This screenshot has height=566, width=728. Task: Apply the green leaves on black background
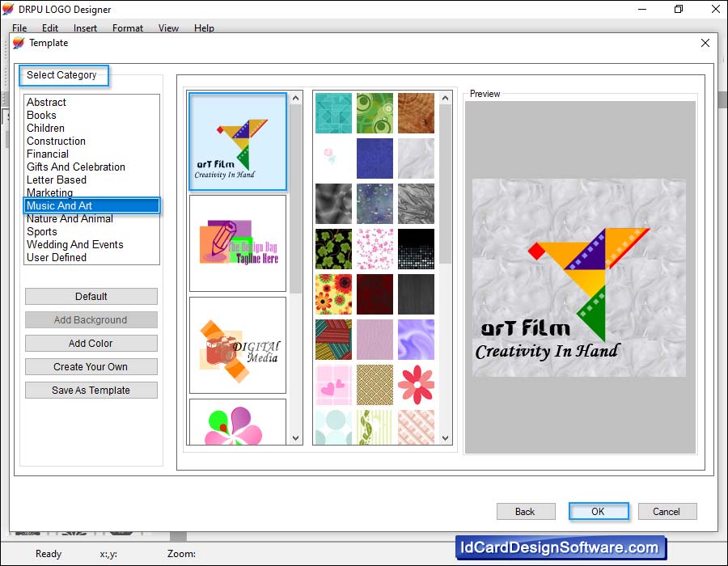[333, 249]
